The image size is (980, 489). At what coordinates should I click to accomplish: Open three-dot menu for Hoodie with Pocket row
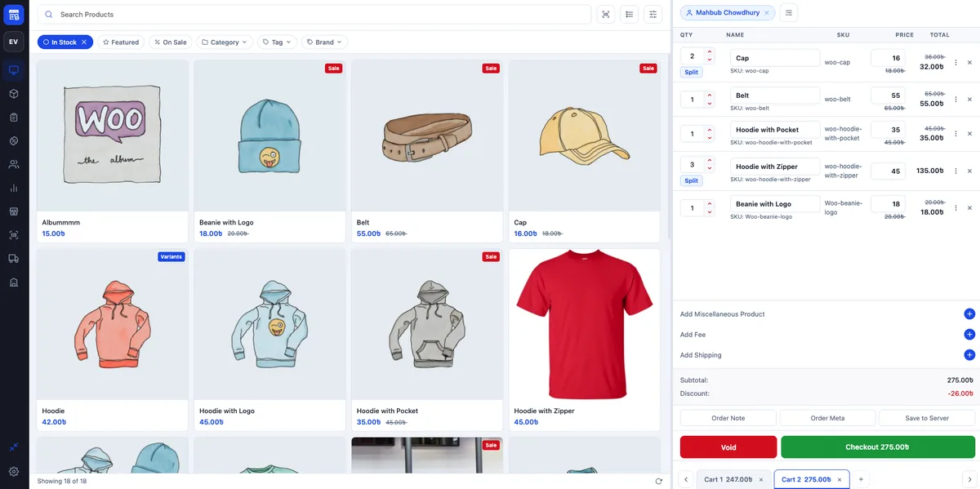(x=955, y=133)
